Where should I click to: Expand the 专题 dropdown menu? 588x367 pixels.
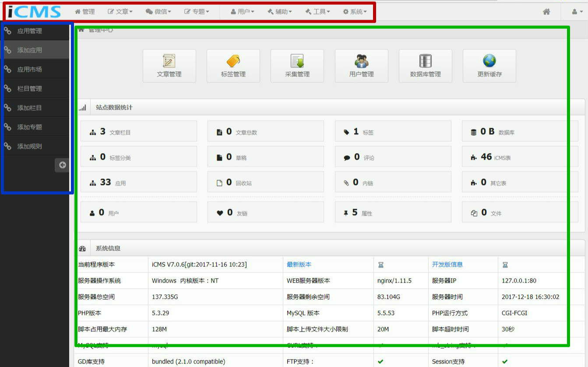pos(197,12)
